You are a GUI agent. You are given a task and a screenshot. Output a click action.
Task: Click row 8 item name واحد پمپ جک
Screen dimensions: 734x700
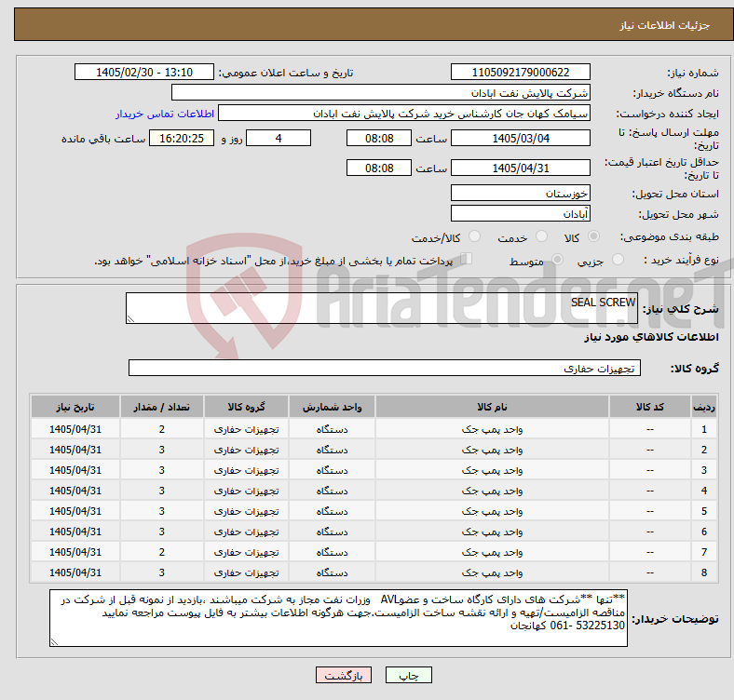coord(492,572)
